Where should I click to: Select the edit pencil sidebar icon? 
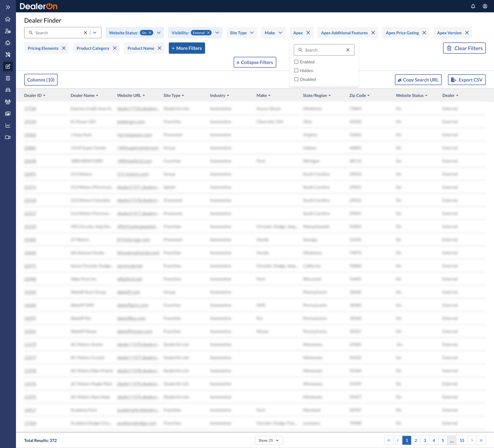coord(8,66)
